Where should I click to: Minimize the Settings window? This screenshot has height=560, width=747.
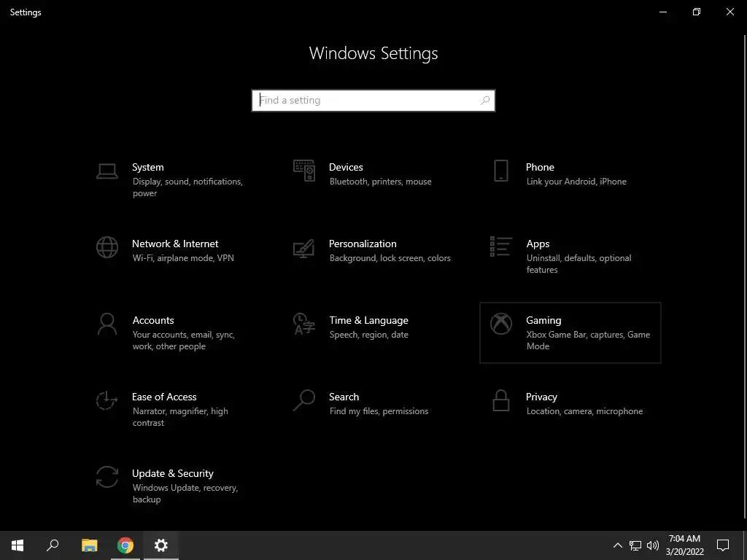(x=662, y=12)
